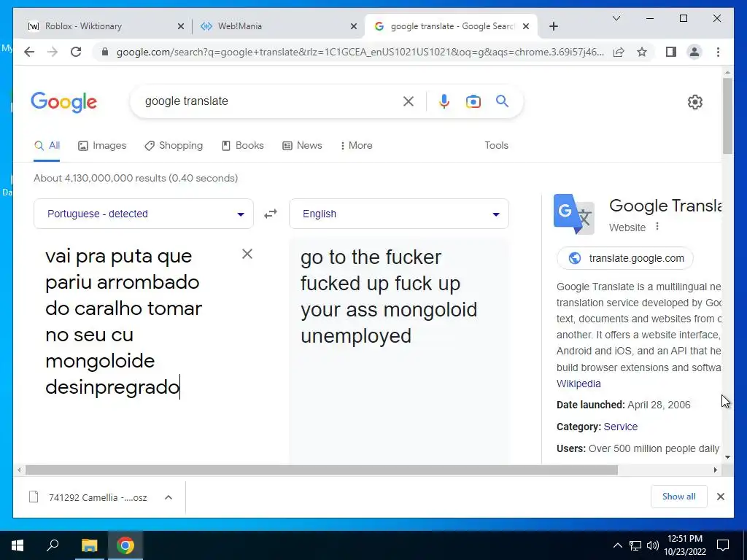747x560 pixels.
Task: Click the vertical page scrollbar thumb
Action: point(727,116)
